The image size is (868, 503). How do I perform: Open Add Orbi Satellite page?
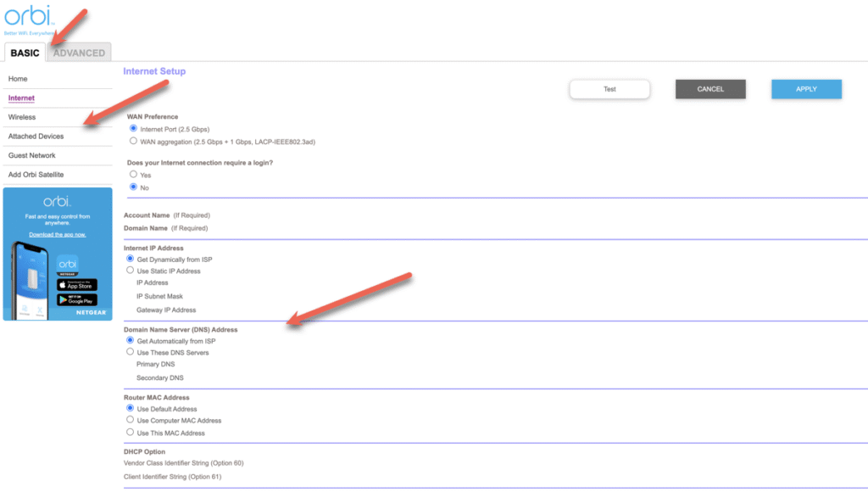(x=36, y=175)
